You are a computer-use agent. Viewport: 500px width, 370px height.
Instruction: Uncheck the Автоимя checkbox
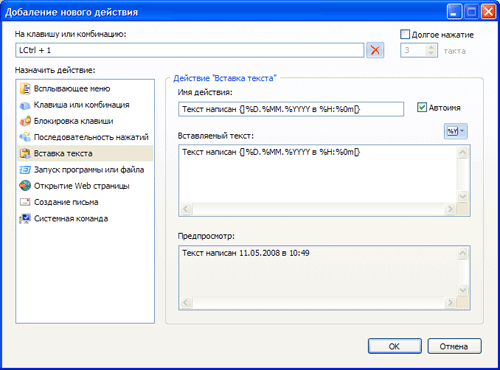click(422, 107)
